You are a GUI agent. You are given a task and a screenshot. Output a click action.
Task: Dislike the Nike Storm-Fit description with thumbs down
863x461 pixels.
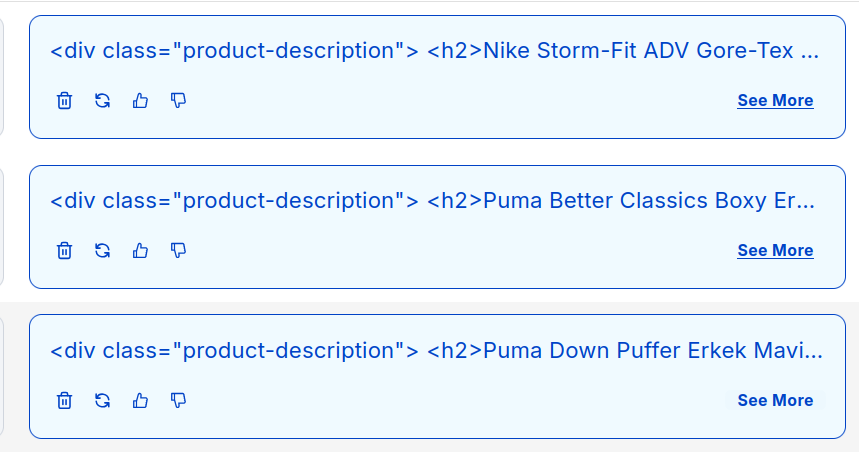(x=178, y=101)
